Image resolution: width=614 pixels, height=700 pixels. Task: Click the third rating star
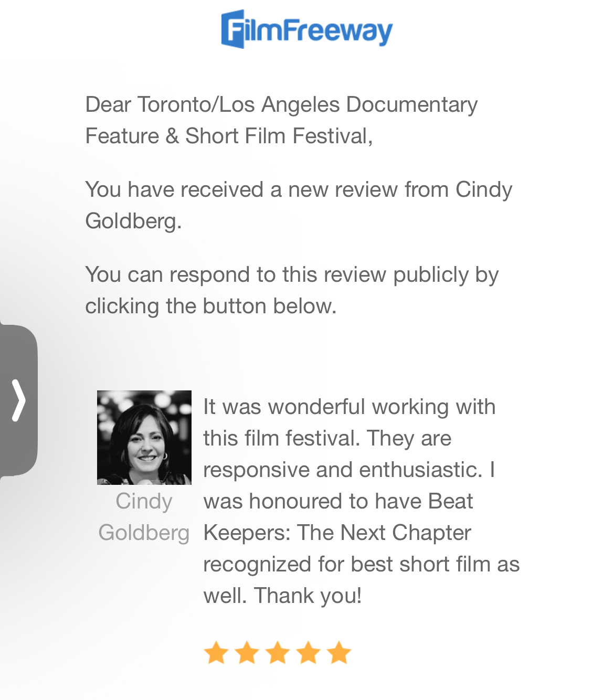pyautogui.click(x=278, y=653)
